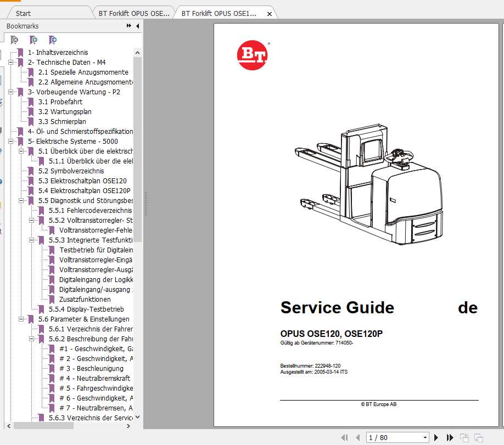Open bookmark 5.6.1 Verzeichnis der Fahrer

click(x=91, y=329)
